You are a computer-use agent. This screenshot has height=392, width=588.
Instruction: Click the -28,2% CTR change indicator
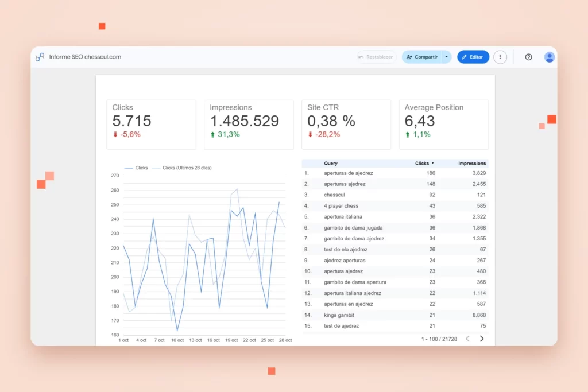(324, 134)
